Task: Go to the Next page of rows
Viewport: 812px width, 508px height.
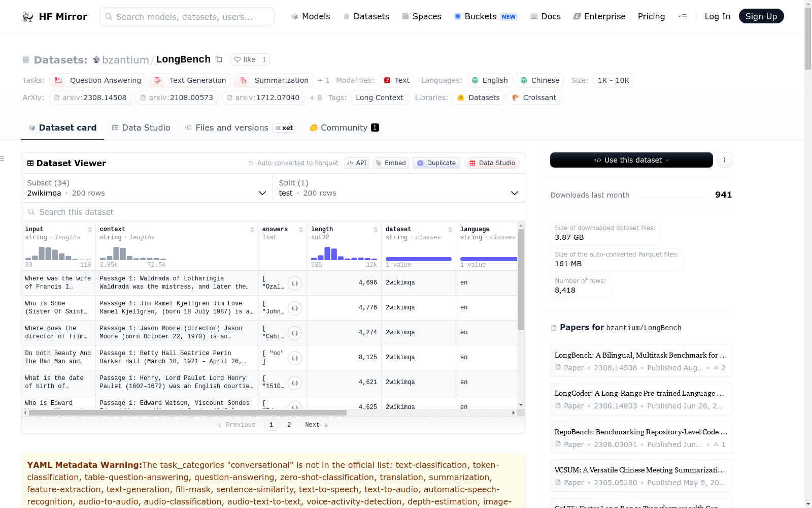Action: tap(316, 425)
